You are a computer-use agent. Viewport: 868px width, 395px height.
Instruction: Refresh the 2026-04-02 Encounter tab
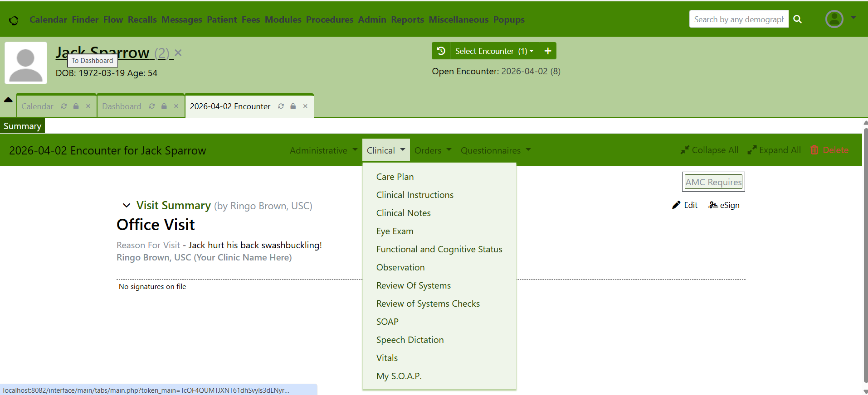click(x=281, y=106)
